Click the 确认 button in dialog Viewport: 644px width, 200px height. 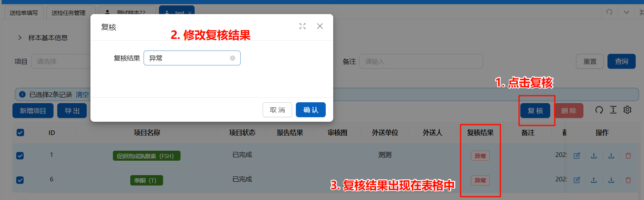310,110
